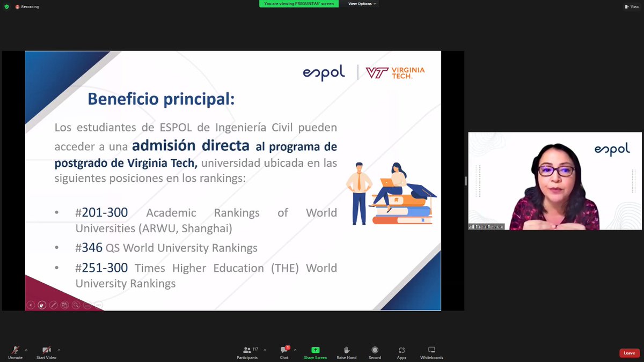Click the green Share Screen button
Viewport: 644px width, 362px height.
click(315, 352)
